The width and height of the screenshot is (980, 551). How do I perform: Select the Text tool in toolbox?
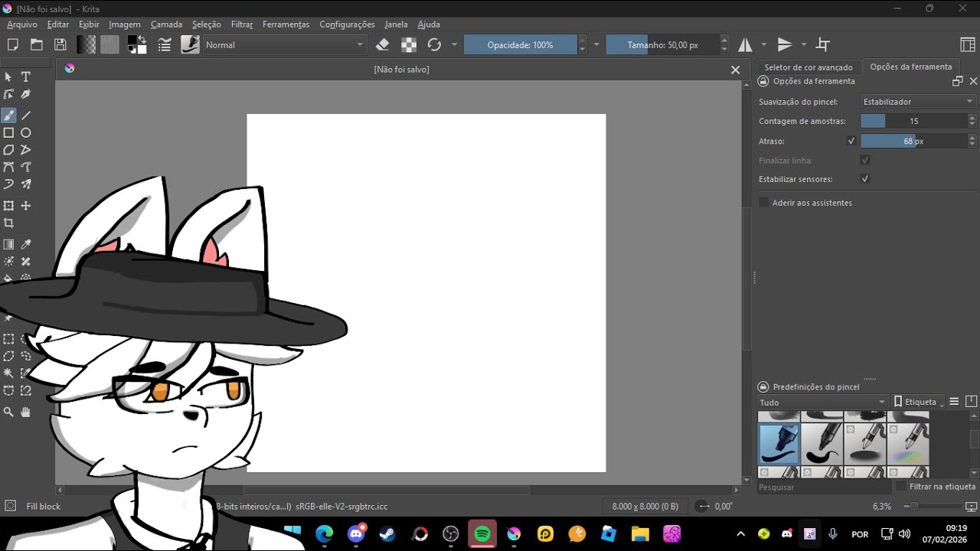25,77
